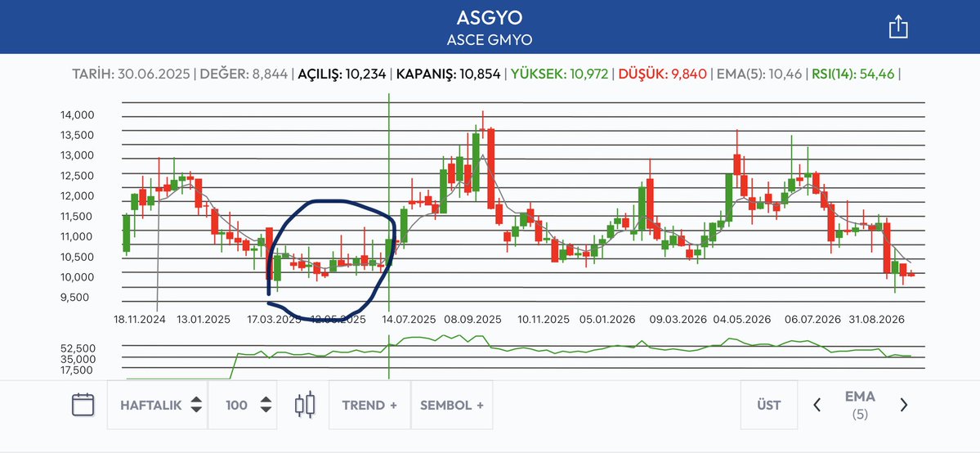Click the 18.11.2024 date axis label
980x453 pixels.
coord(140,319)
